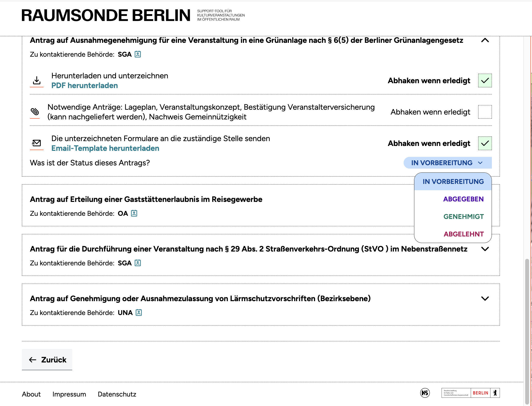Viewport: 532px width, 406px height.
Task: Choose GENEHMIGT from the status options
Action: [x=463, y=217]
